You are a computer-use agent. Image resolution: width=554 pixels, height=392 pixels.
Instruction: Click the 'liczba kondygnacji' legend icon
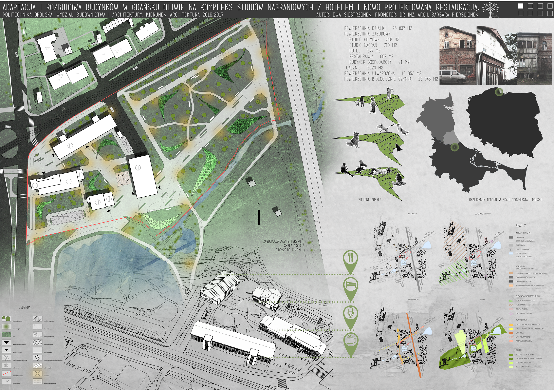(x=6, y=366)
